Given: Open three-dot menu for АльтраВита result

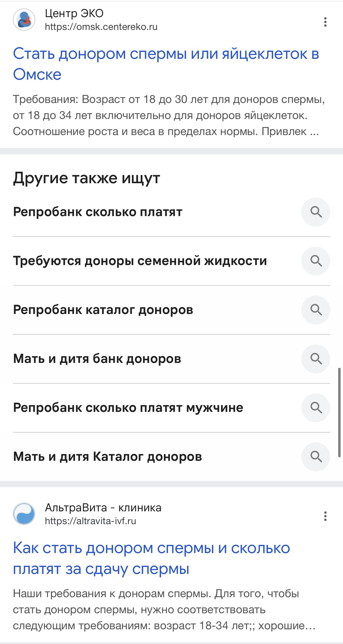Looking at the screenshot, I should 325,516.
